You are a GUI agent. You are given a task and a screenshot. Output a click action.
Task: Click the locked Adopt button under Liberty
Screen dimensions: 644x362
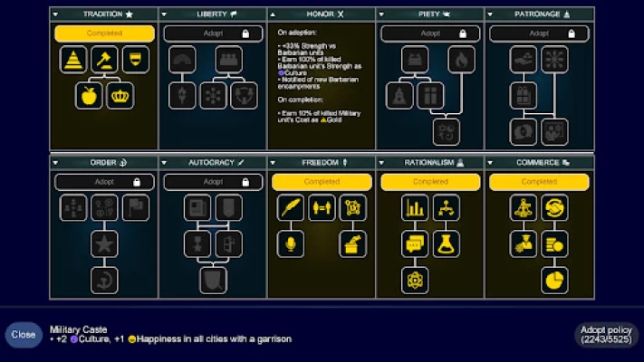[x=213, y=33]
